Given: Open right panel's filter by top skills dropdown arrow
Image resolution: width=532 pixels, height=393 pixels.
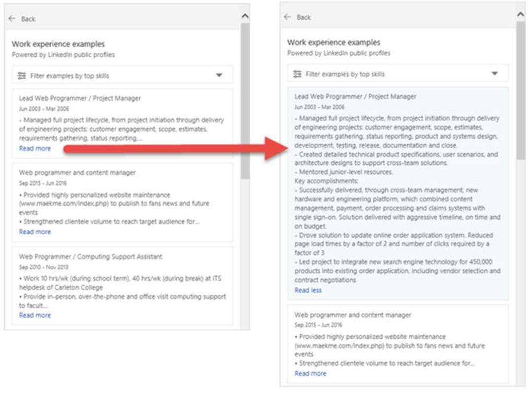Looking at the screenshot, I should coord(495,73).
